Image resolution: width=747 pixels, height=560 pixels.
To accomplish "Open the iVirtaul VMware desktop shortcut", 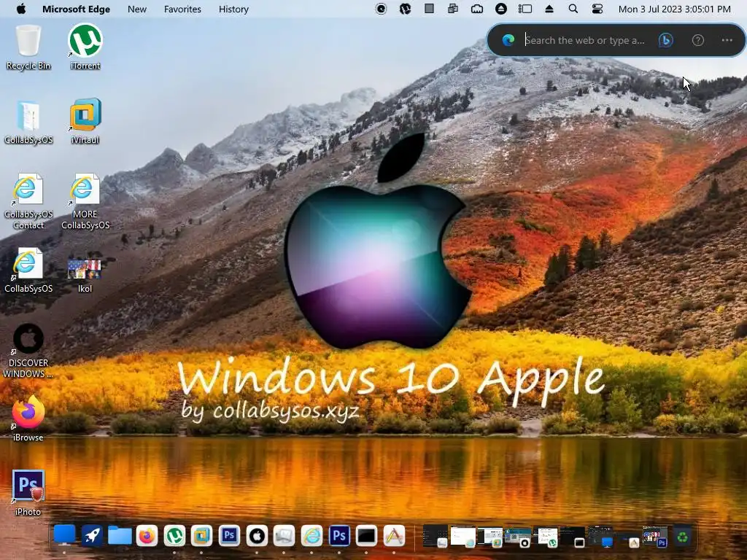I will [85, 122].
